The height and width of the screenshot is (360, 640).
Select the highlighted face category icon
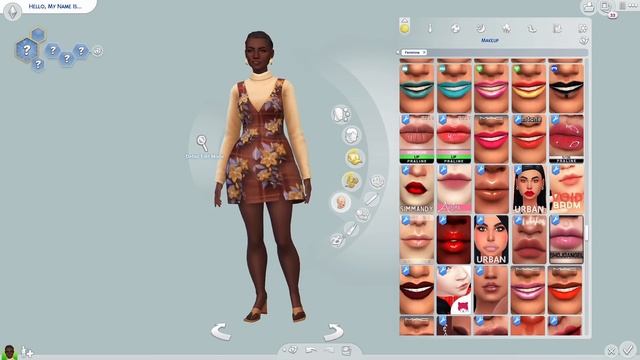(x=340, y=202)
